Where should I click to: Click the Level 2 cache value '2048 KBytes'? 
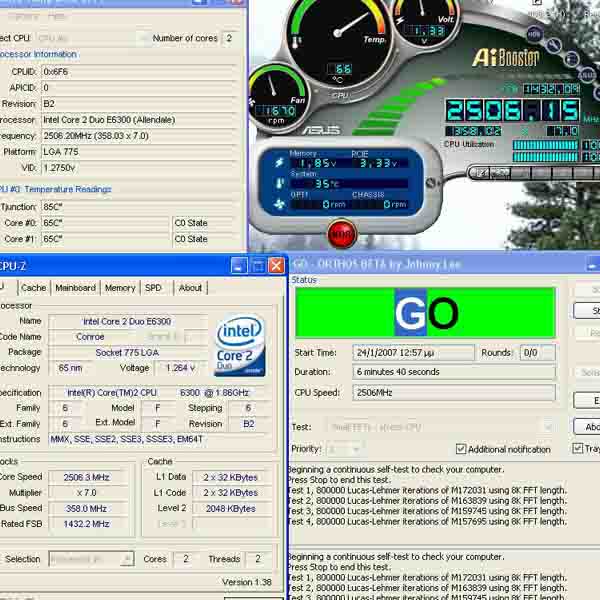231,509
